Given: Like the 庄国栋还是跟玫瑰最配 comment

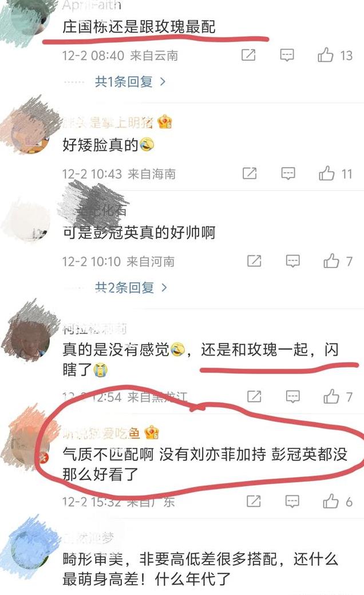Looking at the screenshot, I should [x=325, y=55].
